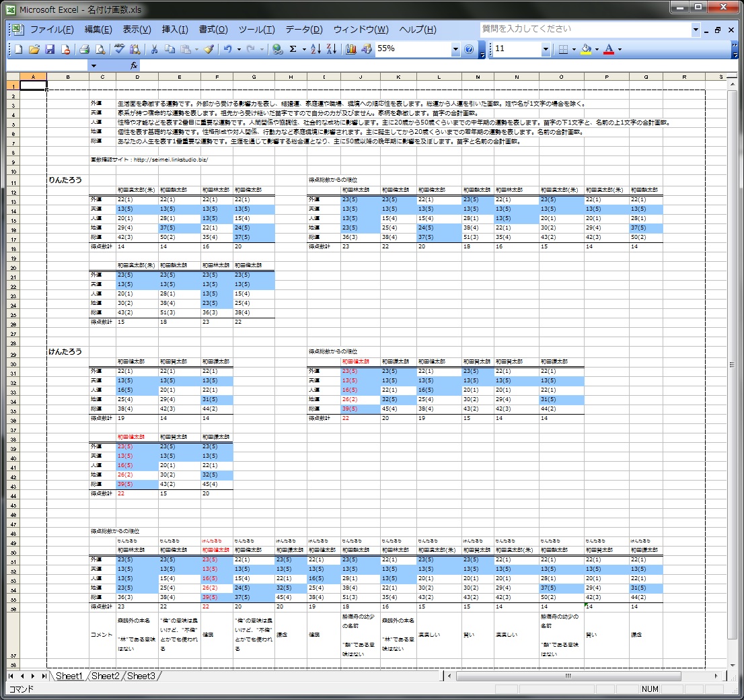
Task: Switch to the Sheet3 tab
Action: pyautogui.click(x=141, y=676)
